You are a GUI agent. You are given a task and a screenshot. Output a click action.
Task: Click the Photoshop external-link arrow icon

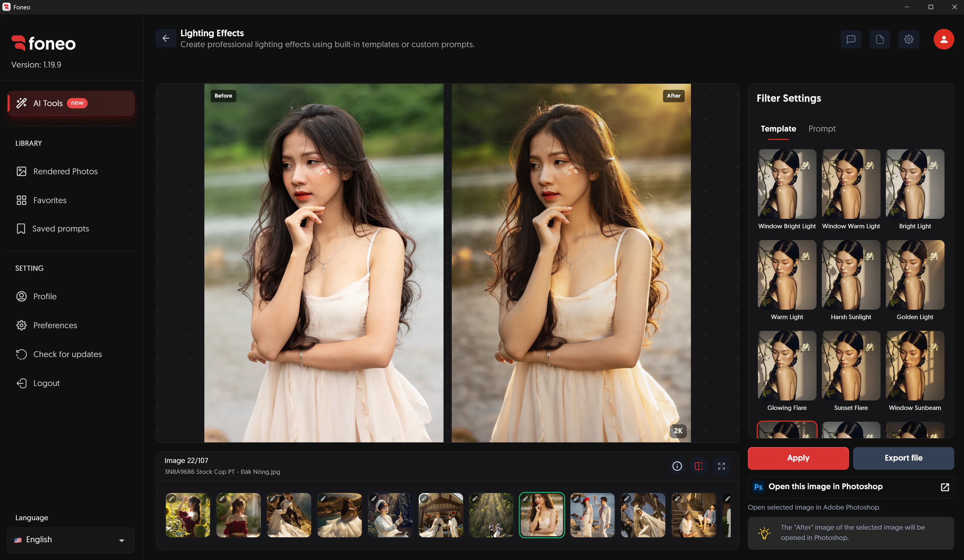(945, 487)
